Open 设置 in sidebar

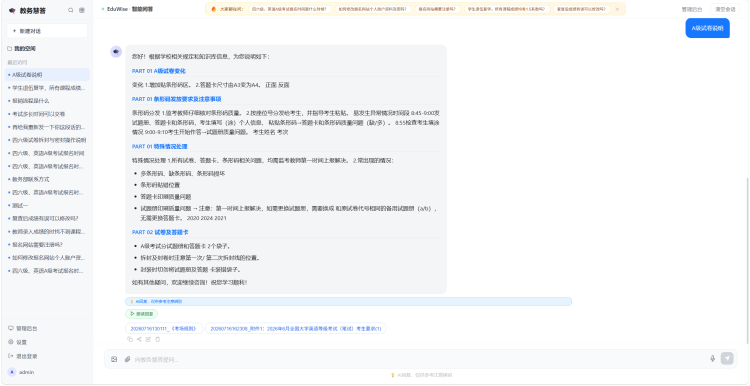(x=18, y=342)
